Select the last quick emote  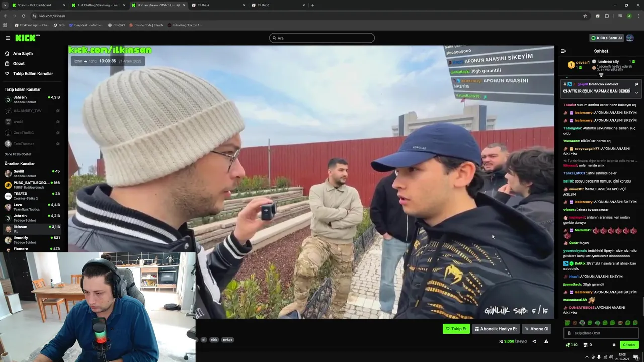pyautogui.click(x=635, y=323)
